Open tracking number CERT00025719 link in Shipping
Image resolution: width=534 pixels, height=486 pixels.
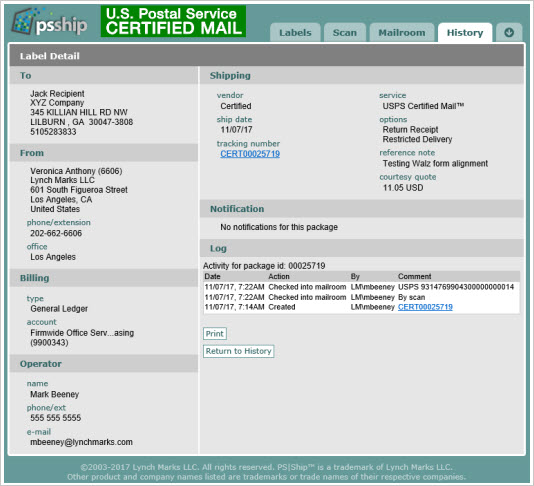coord(250,154)
